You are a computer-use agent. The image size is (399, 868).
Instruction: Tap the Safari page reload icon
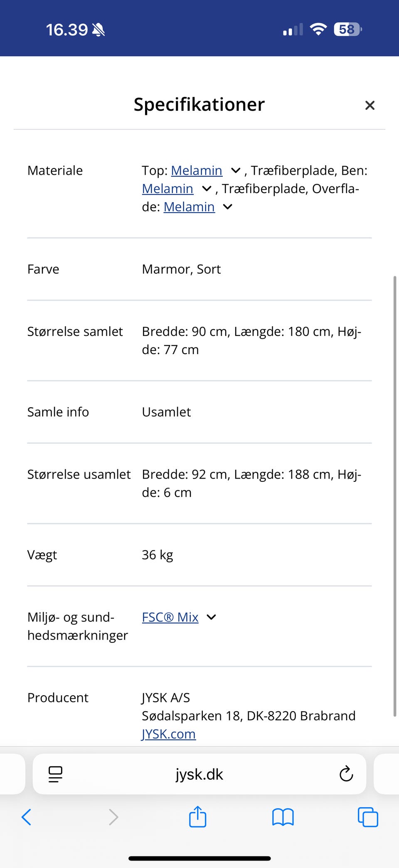pos(346,774)
